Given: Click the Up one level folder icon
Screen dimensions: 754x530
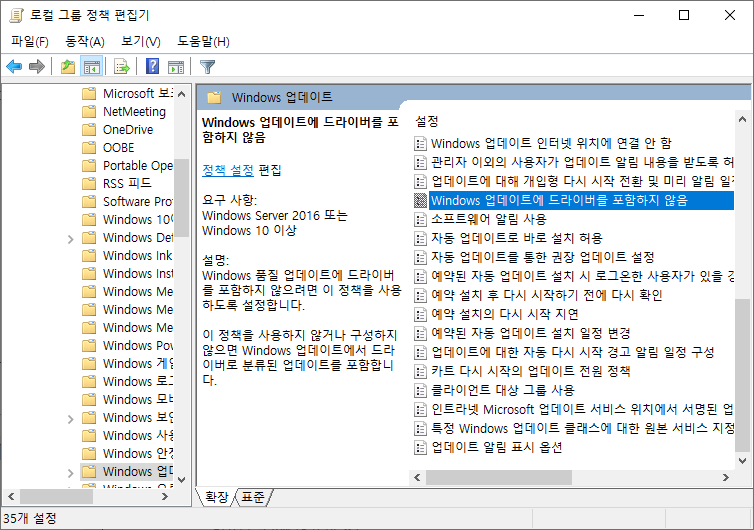Looking at the screenshot, I should tap(68, 66).
